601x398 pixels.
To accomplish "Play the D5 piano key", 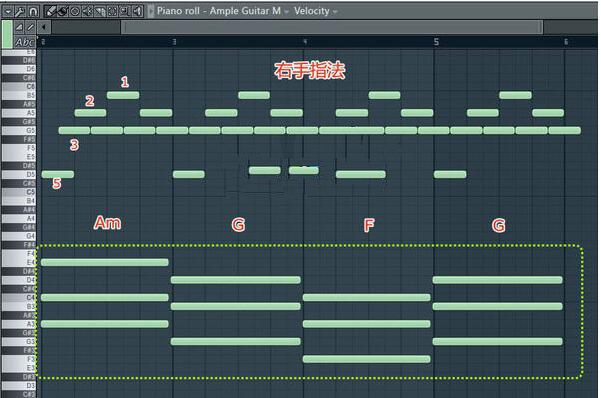I will point(19,174).
